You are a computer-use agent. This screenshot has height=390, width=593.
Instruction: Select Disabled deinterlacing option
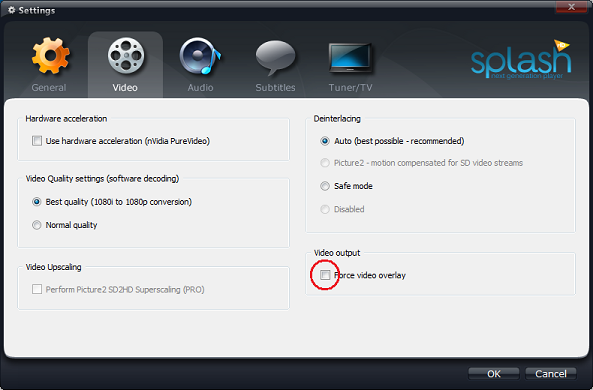point(325,209)
